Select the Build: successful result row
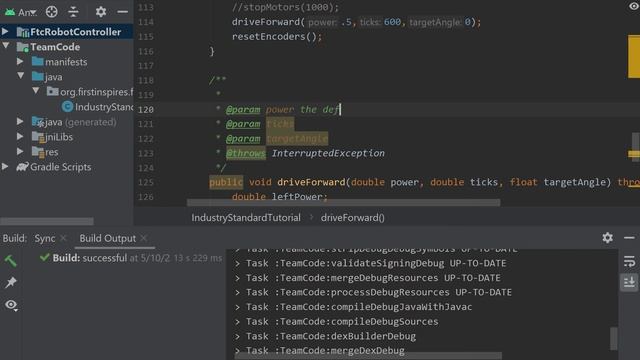640x360 pixels. (x=131, y=258)
